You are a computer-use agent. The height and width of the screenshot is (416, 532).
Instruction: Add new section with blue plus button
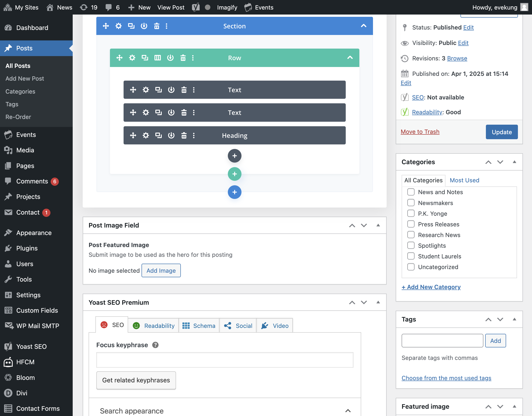pos(234,192)
